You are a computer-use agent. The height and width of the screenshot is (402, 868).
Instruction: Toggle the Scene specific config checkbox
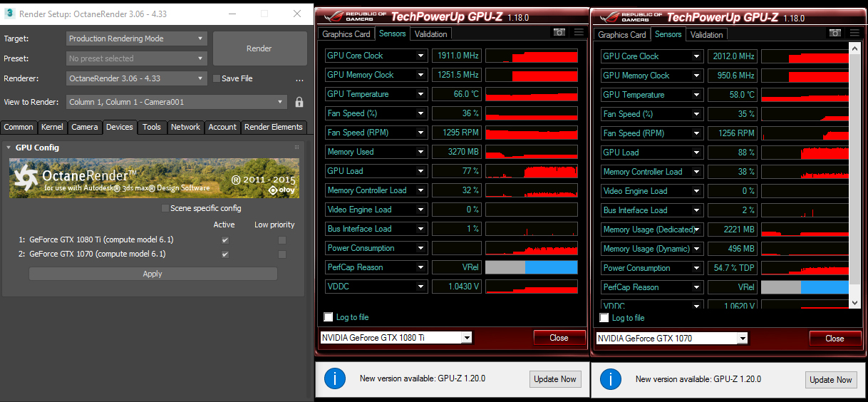click(165, 208)
